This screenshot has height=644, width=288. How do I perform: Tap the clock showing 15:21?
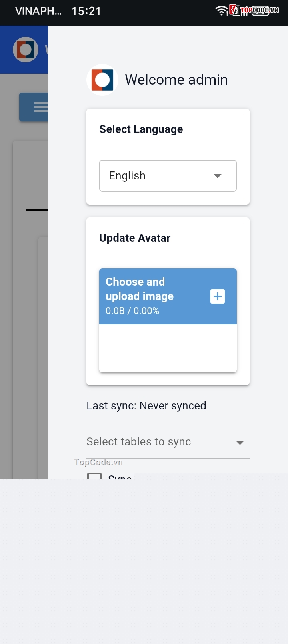pyautogui.click(x=86, y=11)
